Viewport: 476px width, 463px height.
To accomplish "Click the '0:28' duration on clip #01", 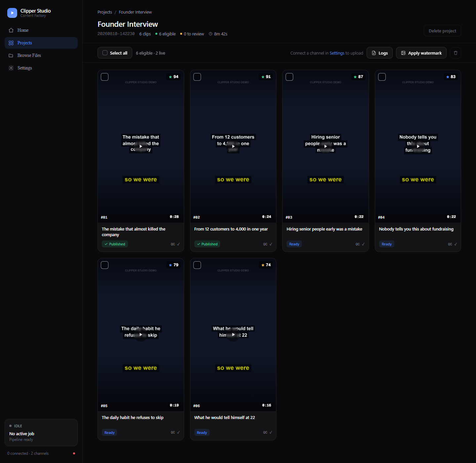I will click(x=174, y=217).
